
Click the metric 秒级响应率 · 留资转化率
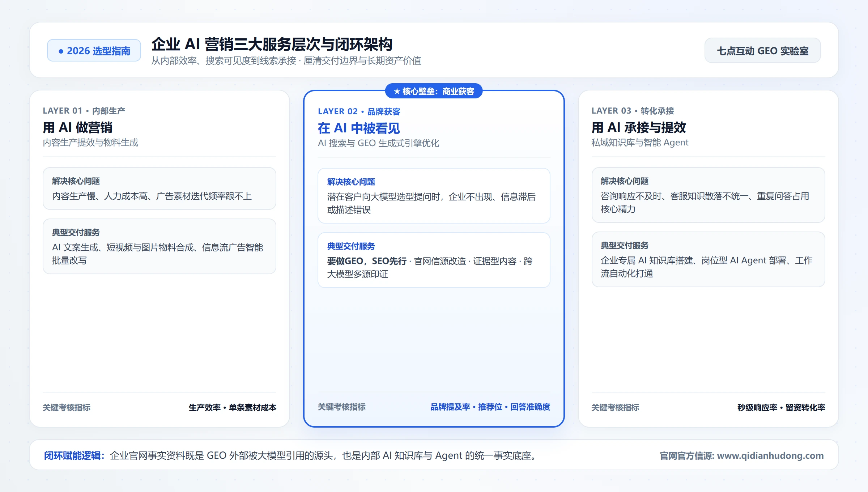(x=781, y=407)
